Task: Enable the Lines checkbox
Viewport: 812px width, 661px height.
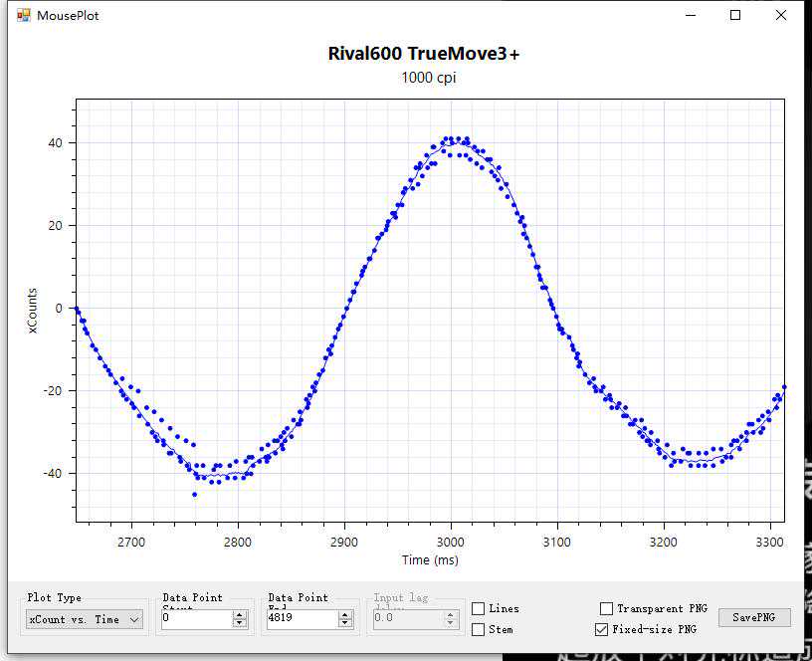Action: (479, 608)
